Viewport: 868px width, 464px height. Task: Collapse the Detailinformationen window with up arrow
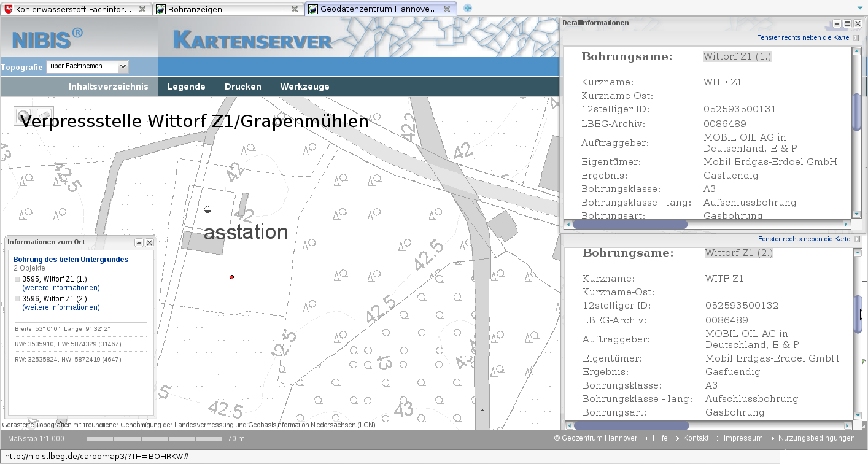pyautogui.click(x=836, y=23)
